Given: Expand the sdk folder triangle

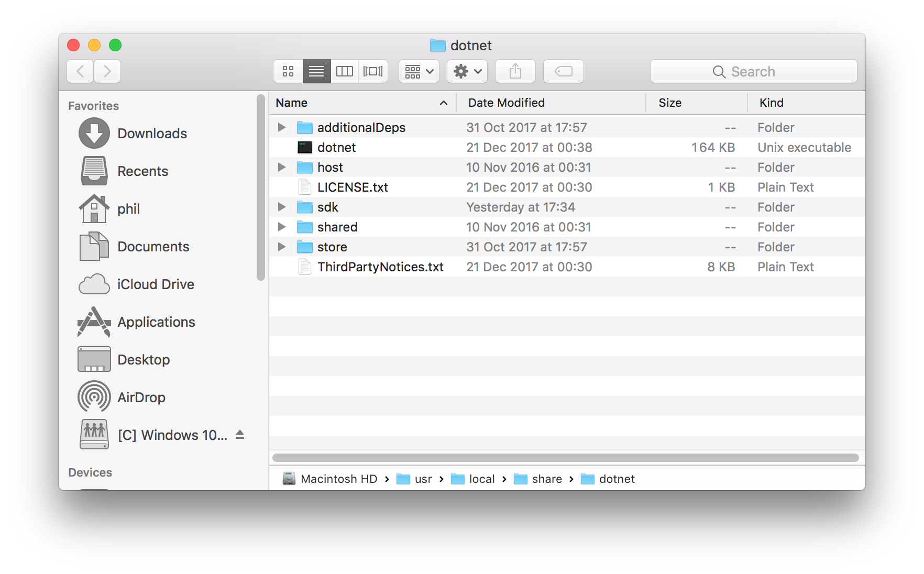Looking at the screenshot, I should coord(282,207).
